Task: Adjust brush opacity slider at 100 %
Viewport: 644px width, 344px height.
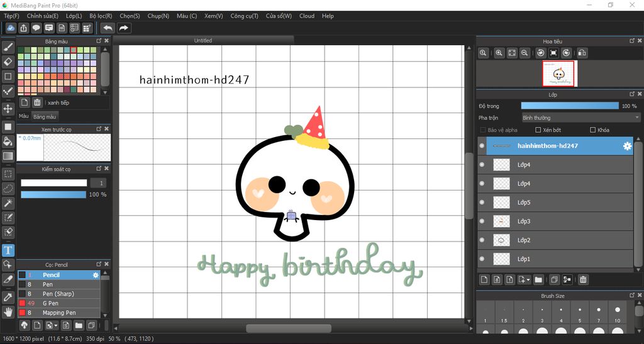Action: tap(54, 194)
